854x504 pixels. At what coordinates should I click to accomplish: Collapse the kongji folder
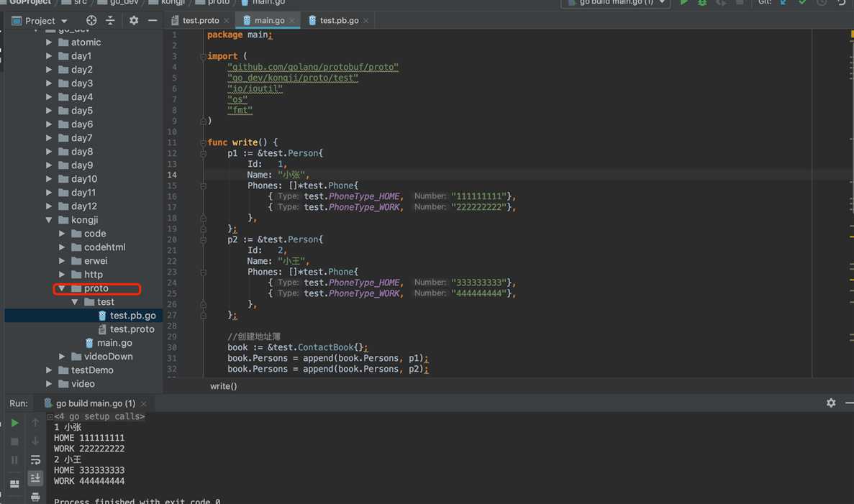[x=49, y=220]
